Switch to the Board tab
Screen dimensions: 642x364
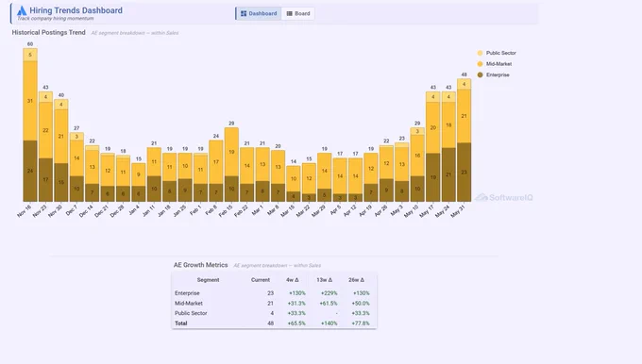298,13
